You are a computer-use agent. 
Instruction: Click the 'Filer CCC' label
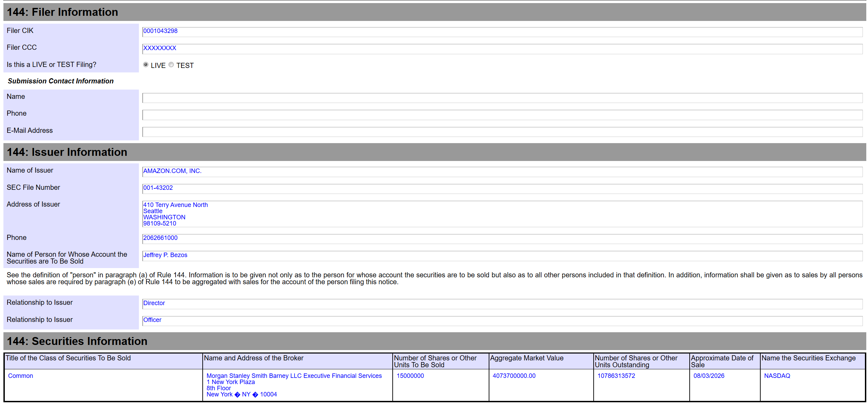click(22, 47)
